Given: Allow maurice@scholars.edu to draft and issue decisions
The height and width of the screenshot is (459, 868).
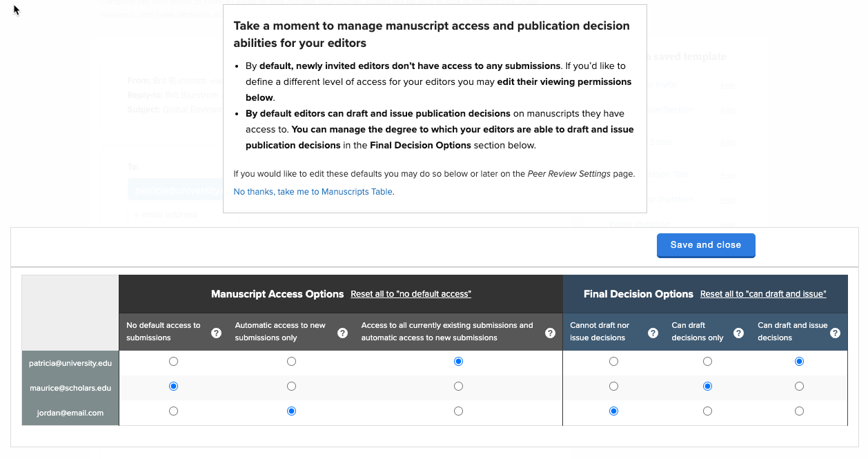Looking at the screenshot, I should [799, 386].
